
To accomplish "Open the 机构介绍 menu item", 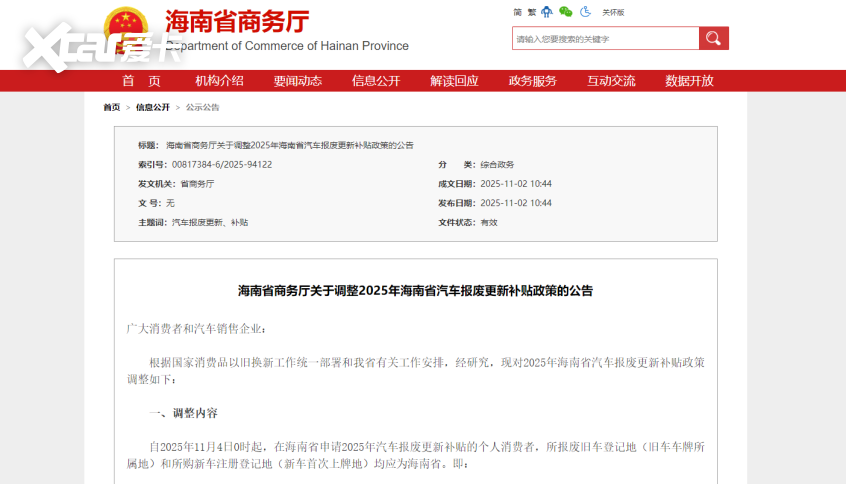I will point(219,81).
